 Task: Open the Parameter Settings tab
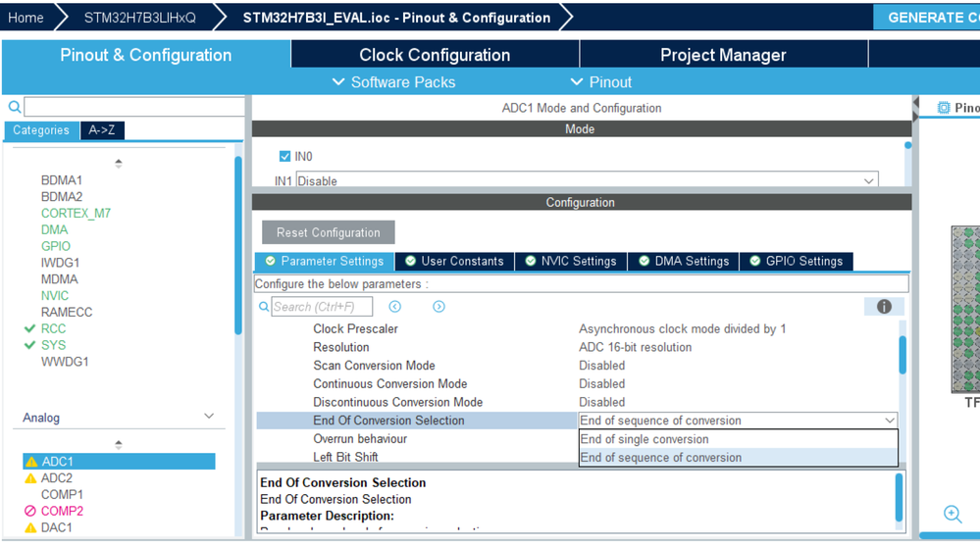click(325, 261)
